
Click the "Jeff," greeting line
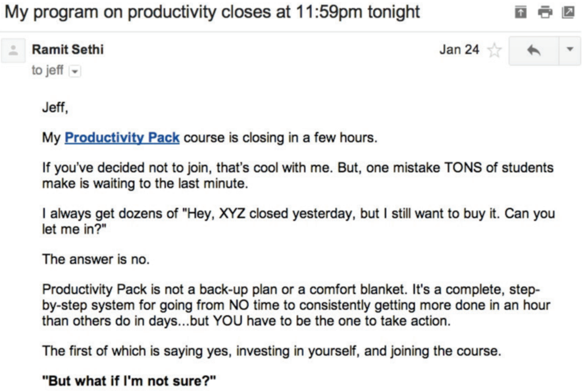point(54,109)
